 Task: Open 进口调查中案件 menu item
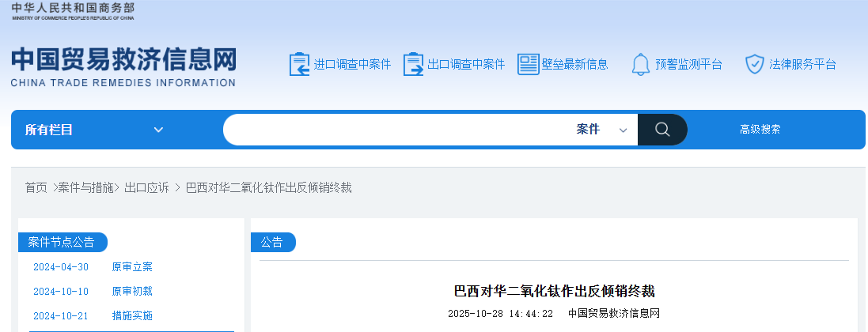tap(352, 64)
